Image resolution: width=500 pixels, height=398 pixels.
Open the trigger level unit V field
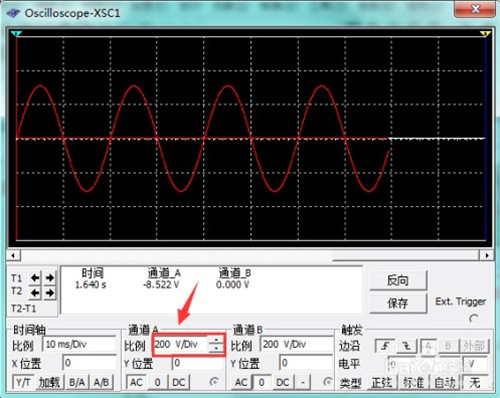click(x=475, y=364)
